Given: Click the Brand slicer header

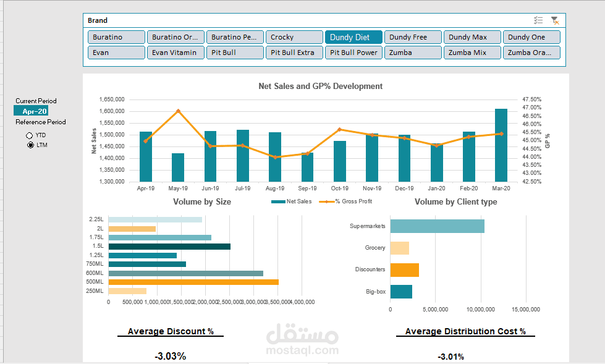Looking at the screenshot, I should pos(98,20).
